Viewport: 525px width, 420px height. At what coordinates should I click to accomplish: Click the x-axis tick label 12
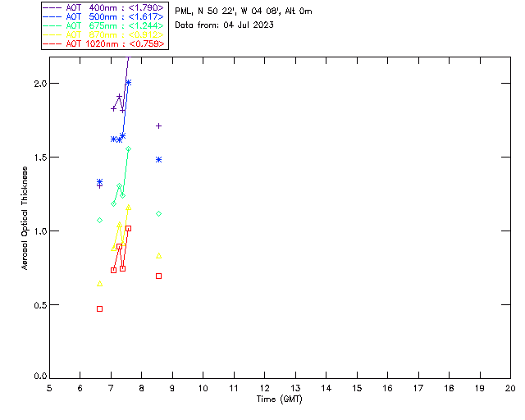[x=264, y=388]
